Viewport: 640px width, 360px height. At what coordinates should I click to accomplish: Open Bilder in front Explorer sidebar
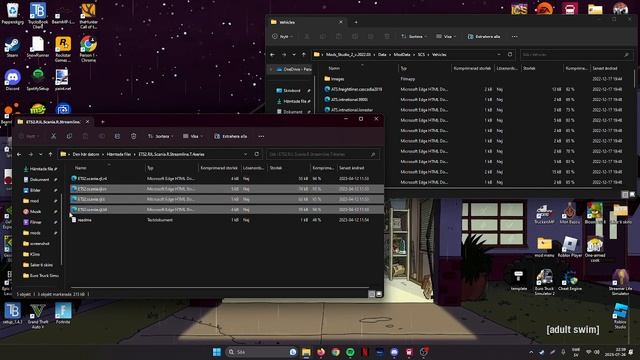pyautogui.click(x=36, y=190)
